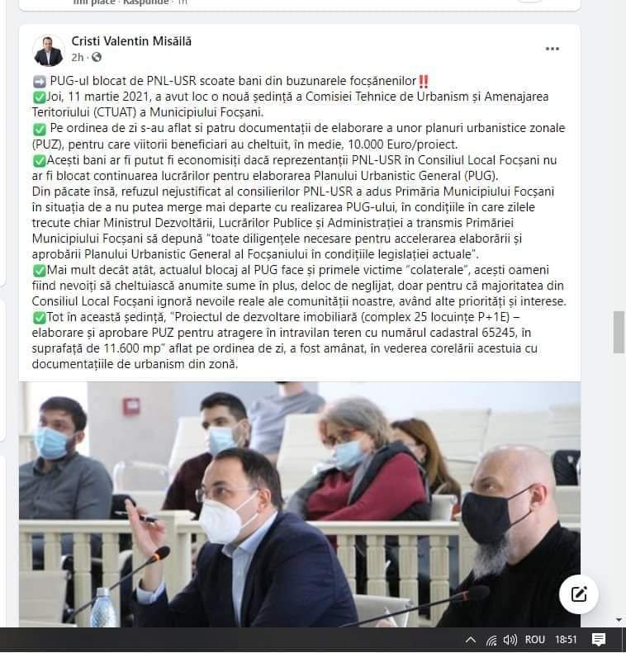Click Cristi Valentin Misăilă's profile picture
This screenshot has height=672, width=626.
tap(48, 51)
